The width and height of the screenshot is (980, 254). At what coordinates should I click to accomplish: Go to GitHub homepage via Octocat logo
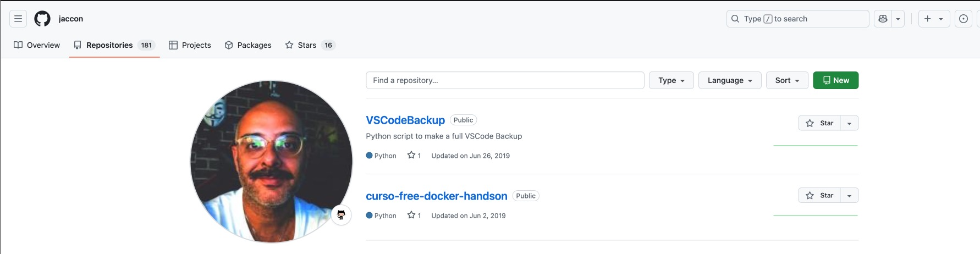click(42, 19)
